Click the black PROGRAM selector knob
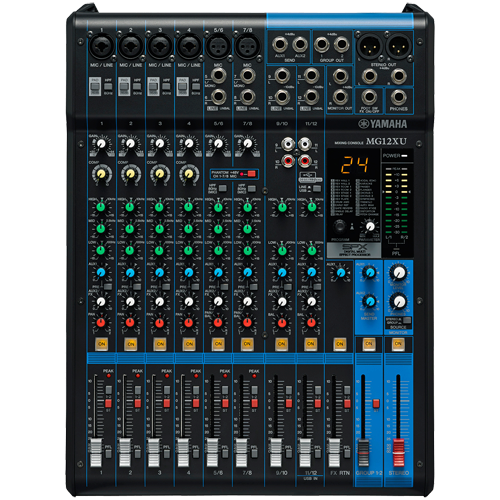Viewport: 500px width, 500px height. [x=340, y=227]
